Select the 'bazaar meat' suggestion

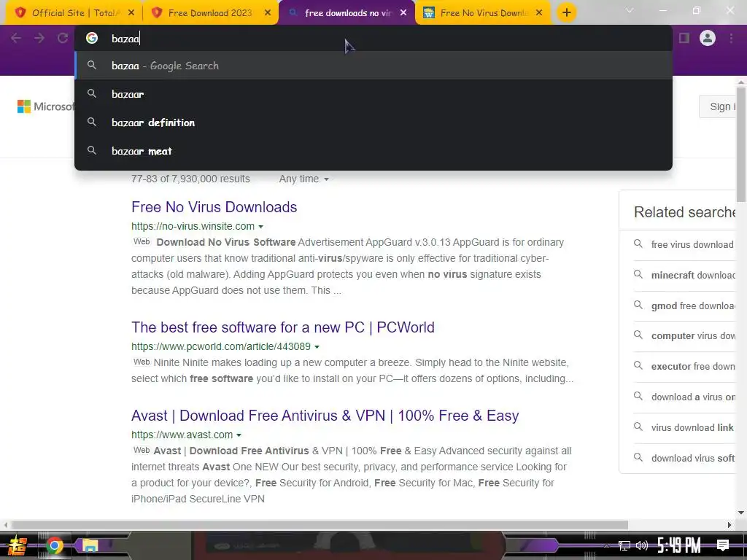[373, 152]
